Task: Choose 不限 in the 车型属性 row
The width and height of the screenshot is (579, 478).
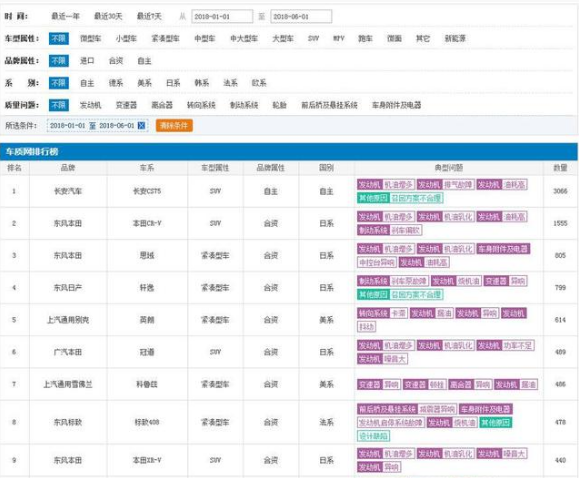Action: (x=59, y=38)
